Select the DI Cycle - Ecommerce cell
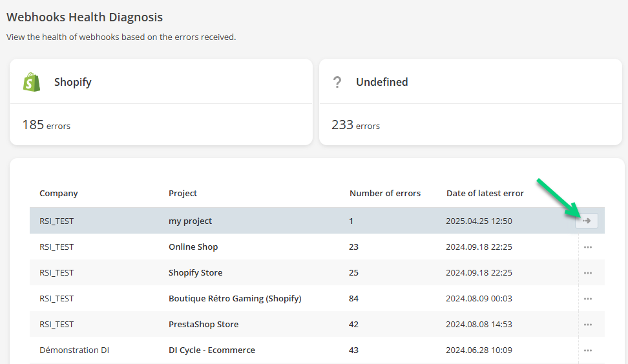The width and height of the screenshot is (628, 364). (212, 350)
